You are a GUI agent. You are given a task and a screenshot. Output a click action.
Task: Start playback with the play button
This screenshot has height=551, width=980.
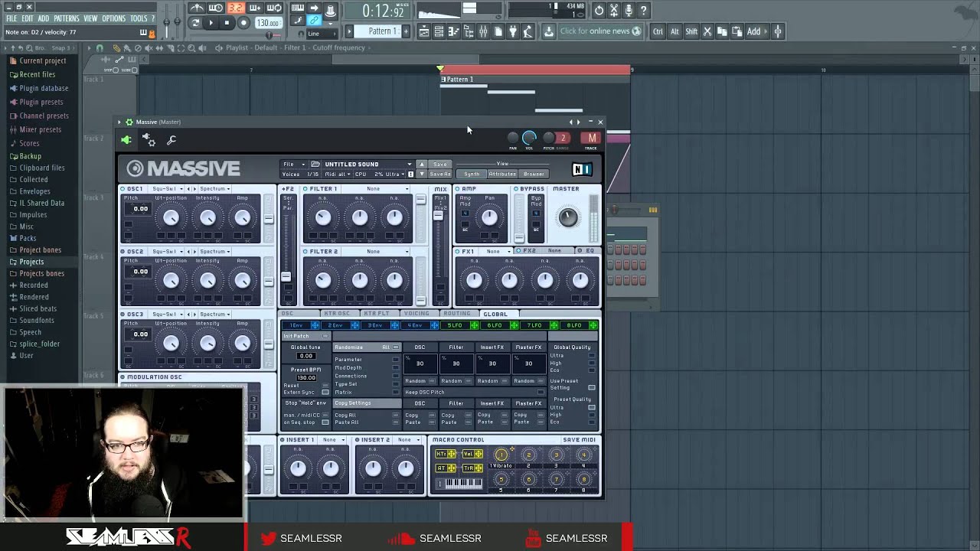[211, 22]
